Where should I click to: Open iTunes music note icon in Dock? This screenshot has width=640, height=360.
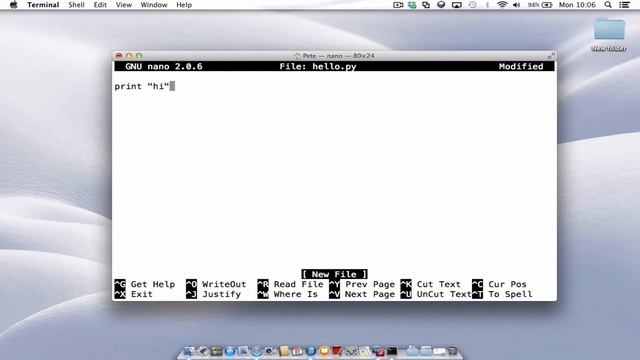(311, 351)
